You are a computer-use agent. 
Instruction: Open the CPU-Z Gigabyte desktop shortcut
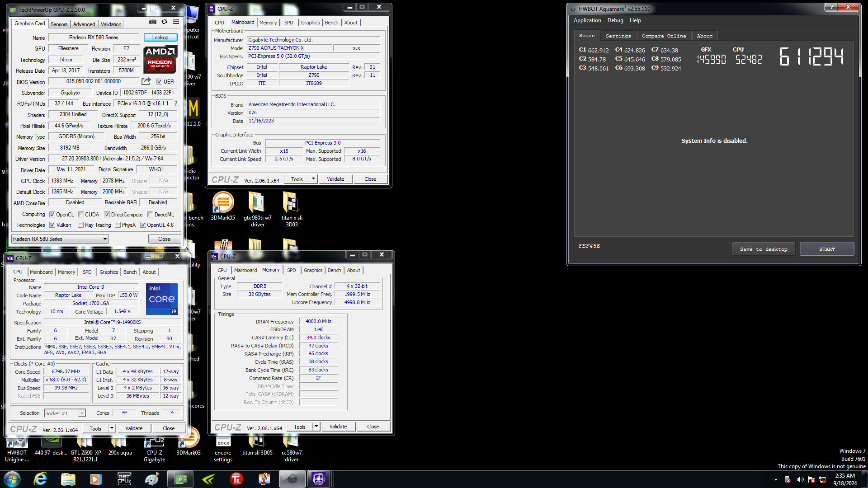154,450
